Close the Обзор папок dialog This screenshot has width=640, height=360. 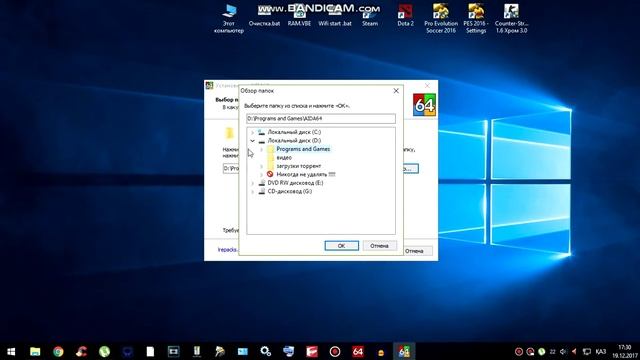click(396, 91)
